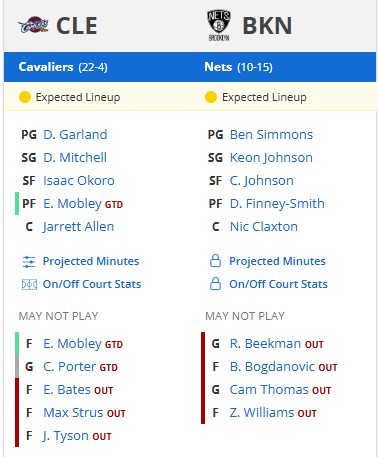Image resolution: width=378 pixels, height=457 pixels.
Task: Click the Cavaliers Projected Minutes sliders icon
Action: click(29, 261)
